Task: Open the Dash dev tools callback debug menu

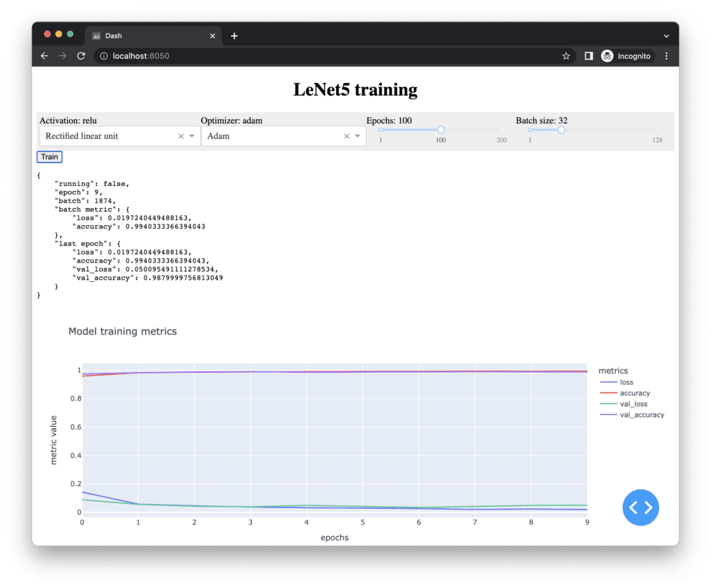Action: pyautogui.click(x=640, y=507)
